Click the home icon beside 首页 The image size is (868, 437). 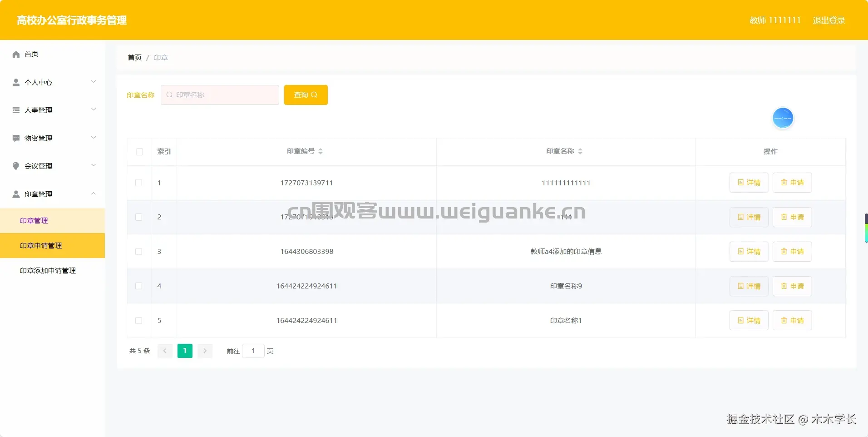[16, 54]
